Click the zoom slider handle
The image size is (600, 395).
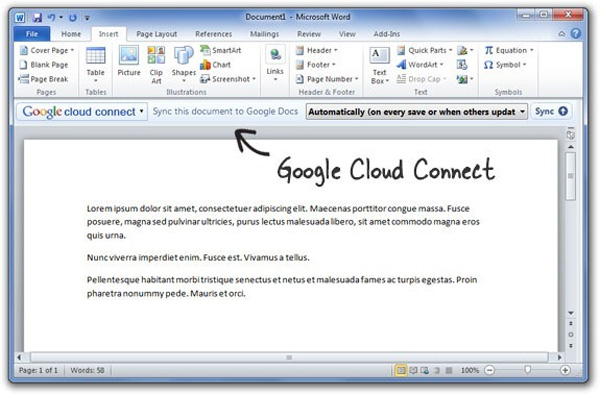click(528, 369)
